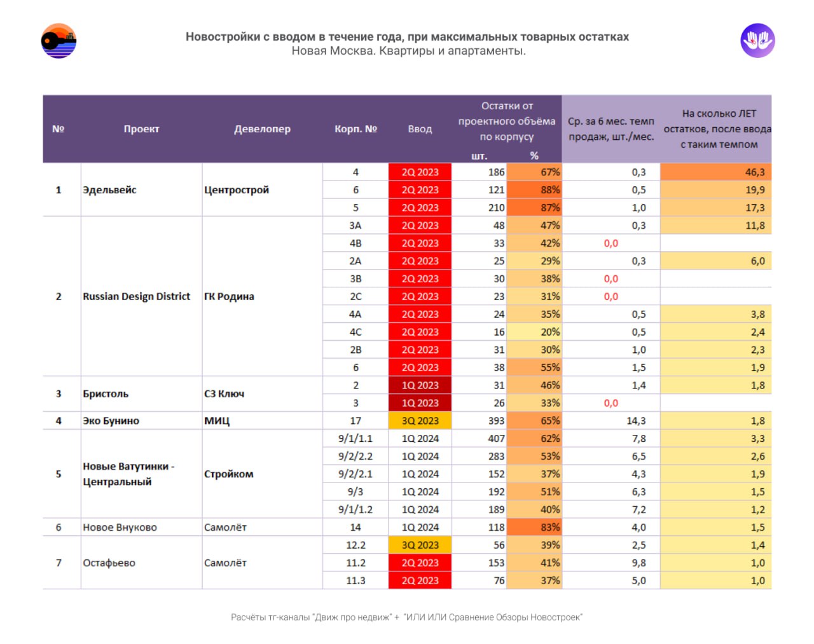Click the 407 units remaining cell
This screenshot has width=814, height=644.
[x=479, y=439]
